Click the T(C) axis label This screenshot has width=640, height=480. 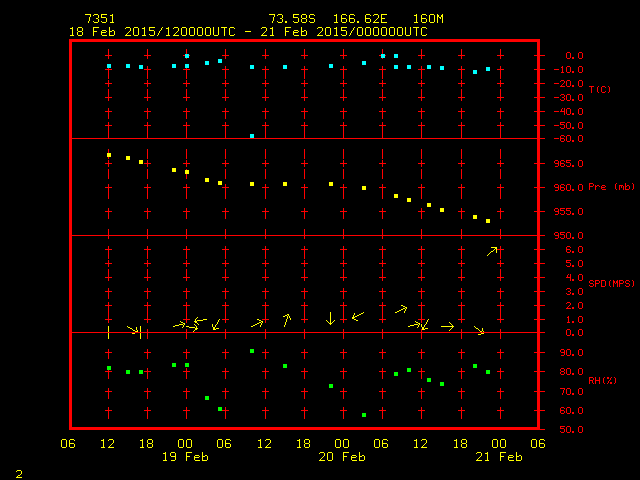pyautogui.click(x=599, y=90)
